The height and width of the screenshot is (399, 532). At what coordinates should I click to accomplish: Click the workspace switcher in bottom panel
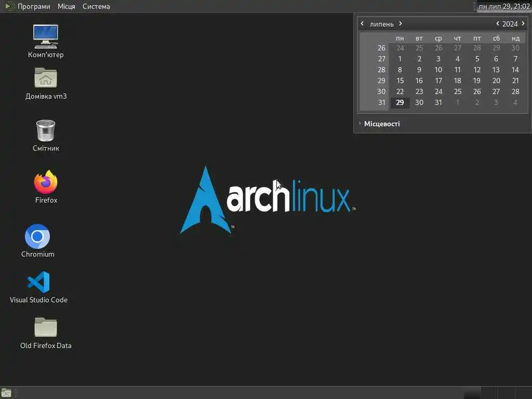tap(497, 393)
